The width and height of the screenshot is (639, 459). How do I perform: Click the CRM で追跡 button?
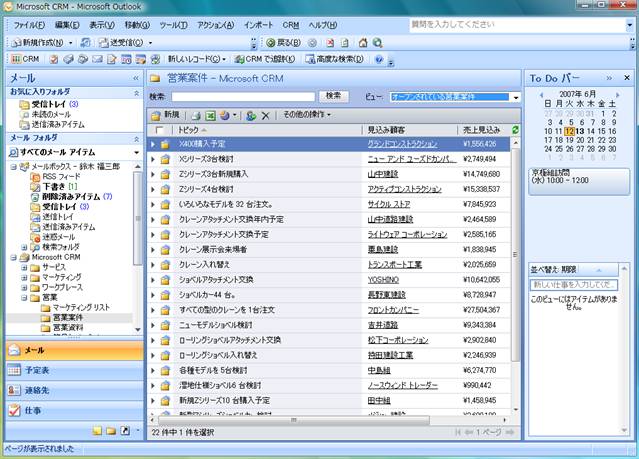tap(264, 60)
